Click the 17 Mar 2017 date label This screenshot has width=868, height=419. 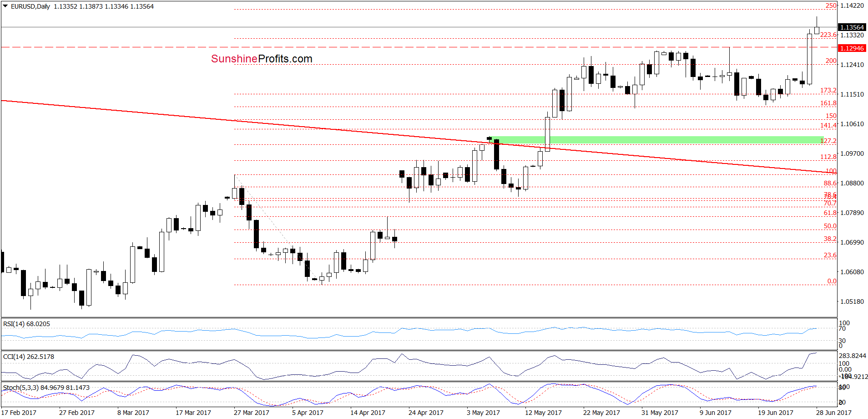[193, 413]
